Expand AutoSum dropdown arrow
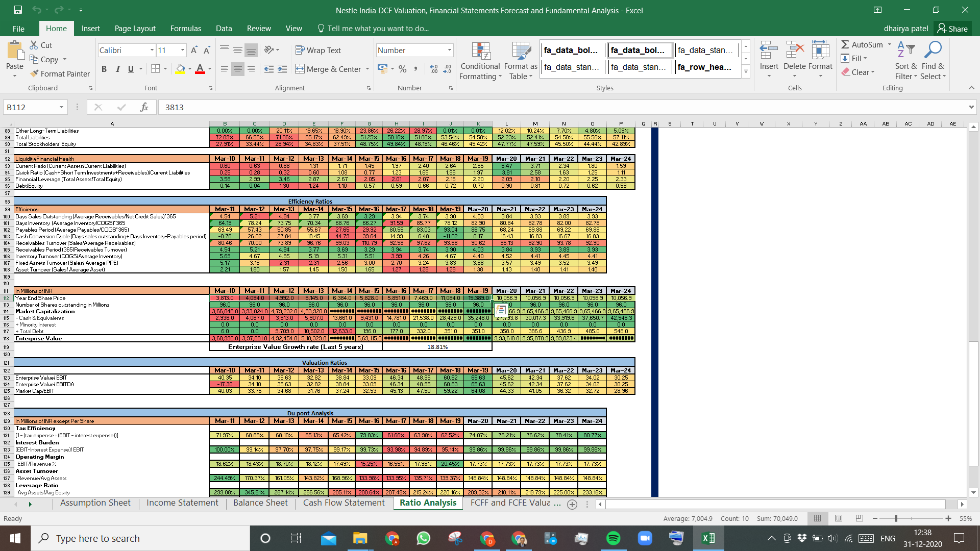 point(890,44)
